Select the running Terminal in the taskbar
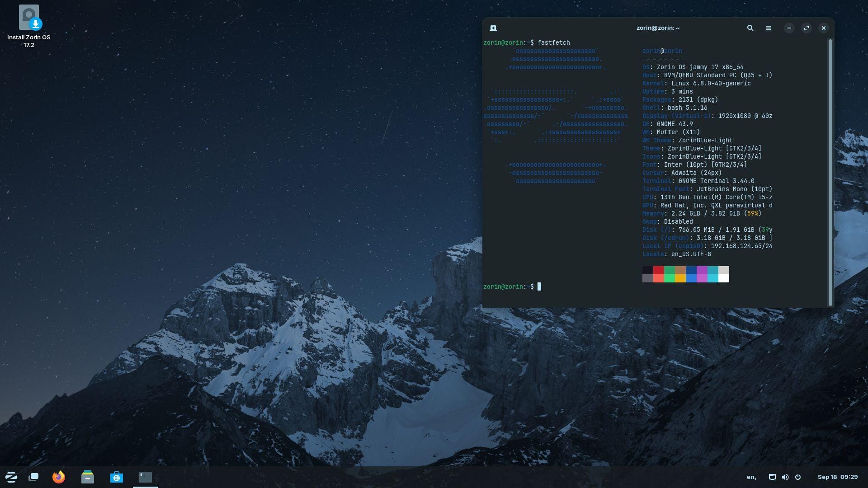Viewport: 868px width, 488px height. tap(144, 477)
